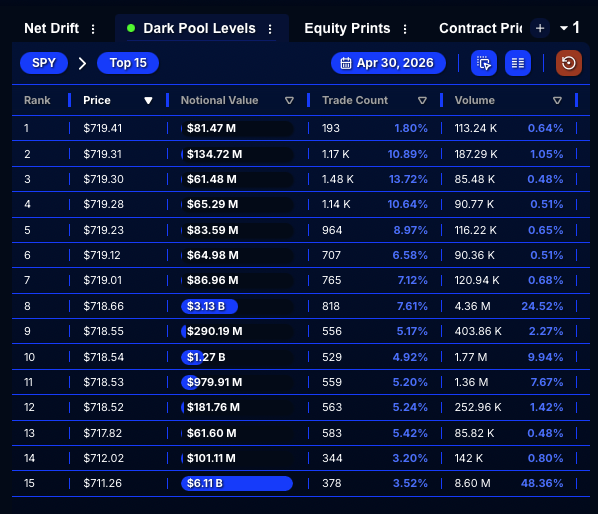The image size is (598, 514).
Task: Add a new tab with the plus icon
Action: 540,28
